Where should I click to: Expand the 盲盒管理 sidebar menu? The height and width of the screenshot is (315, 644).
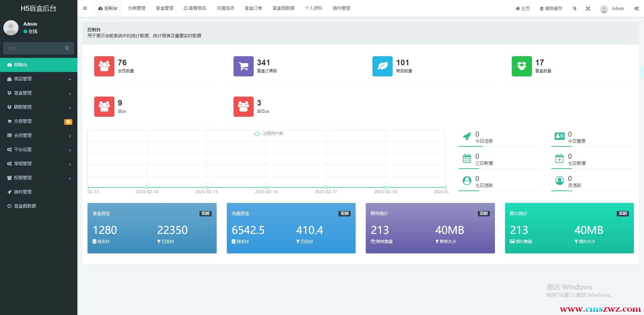click(x=38, y=93)
